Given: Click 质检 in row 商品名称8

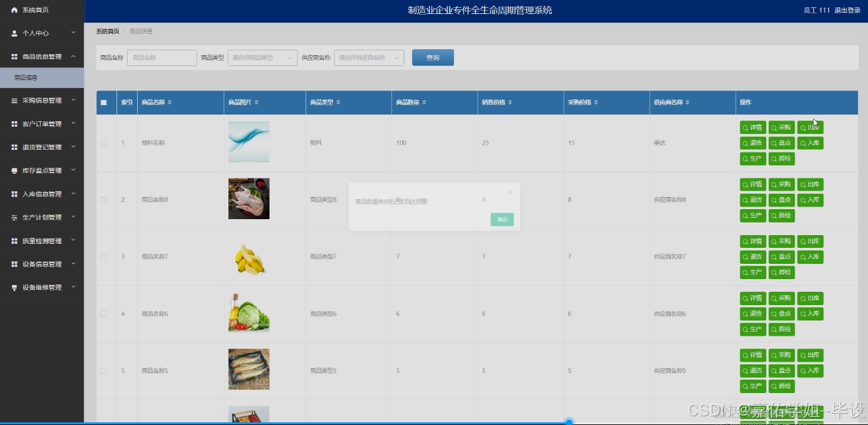Looking at the screenshot, I should pos(781,215).
